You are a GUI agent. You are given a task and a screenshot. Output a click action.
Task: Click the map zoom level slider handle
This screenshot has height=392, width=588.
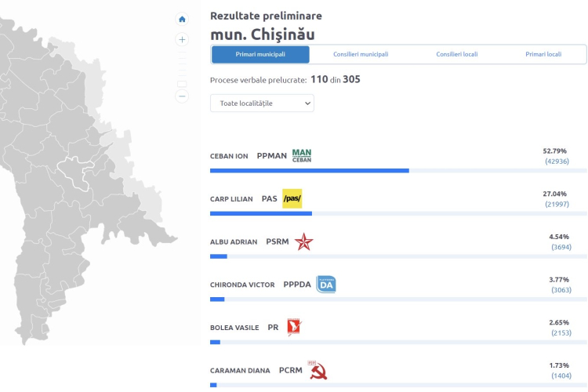(182, 84)
